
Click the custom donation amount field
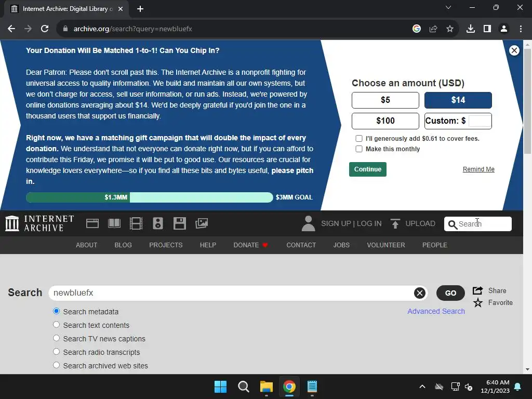pyautogui.click(x=480, y=121)
